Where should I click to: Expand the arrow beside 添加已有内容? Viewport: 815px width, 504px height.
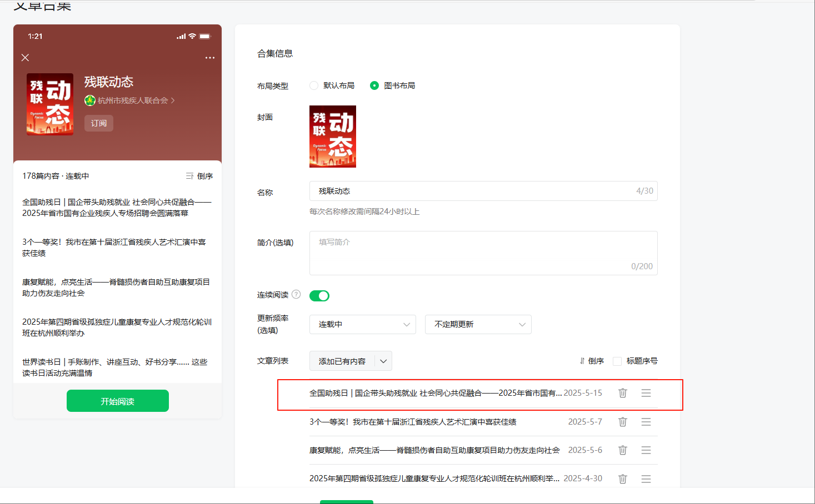(x=383, y=361)
